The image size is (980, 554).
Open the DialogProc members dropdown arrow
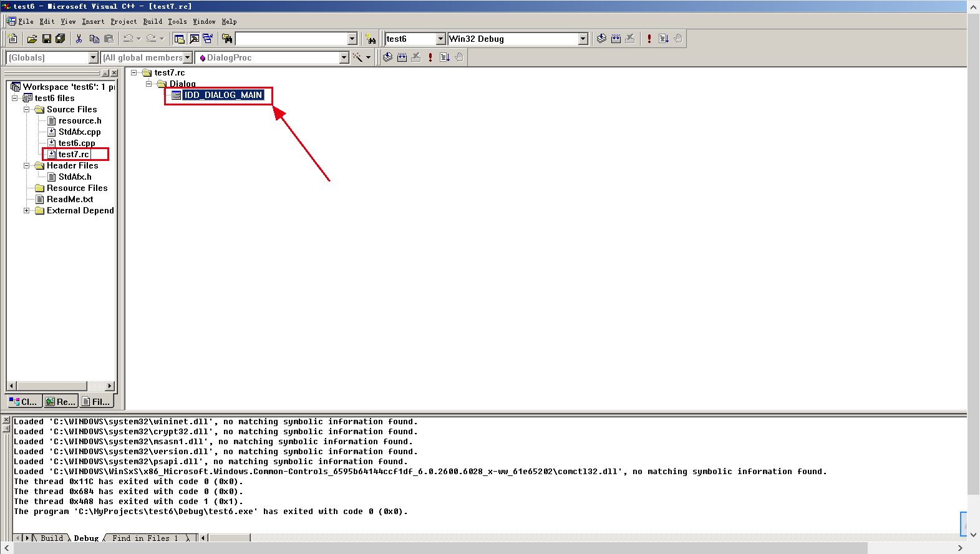point(344,57)
